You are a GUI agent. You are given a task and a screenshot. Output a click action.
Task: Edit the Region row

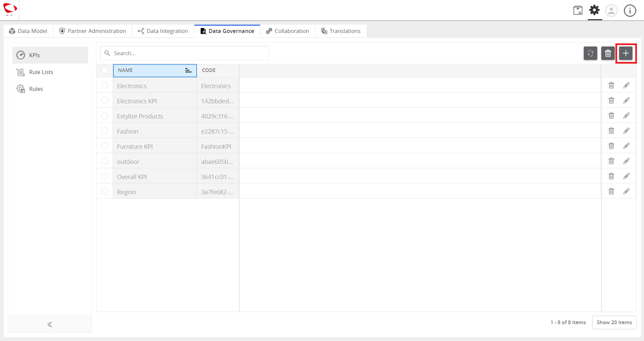click(x=627, y=191)
